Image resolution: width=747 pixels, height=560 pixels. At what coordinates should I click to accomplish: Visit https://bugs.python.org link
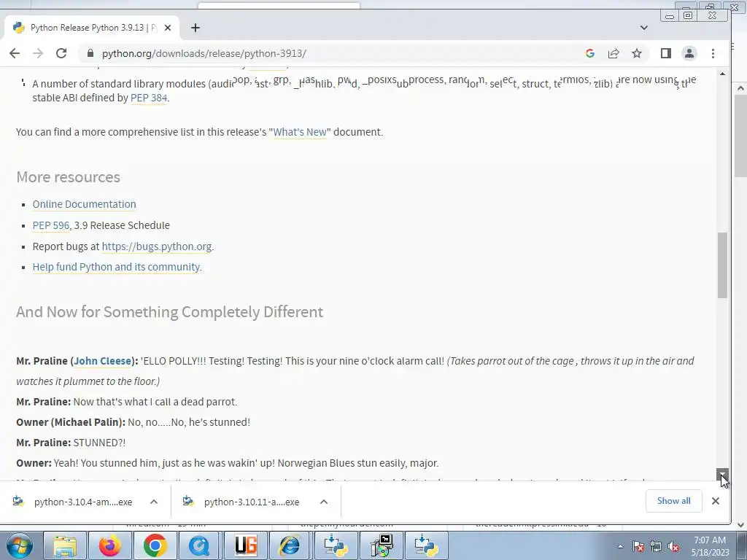(x=157, y=246)
